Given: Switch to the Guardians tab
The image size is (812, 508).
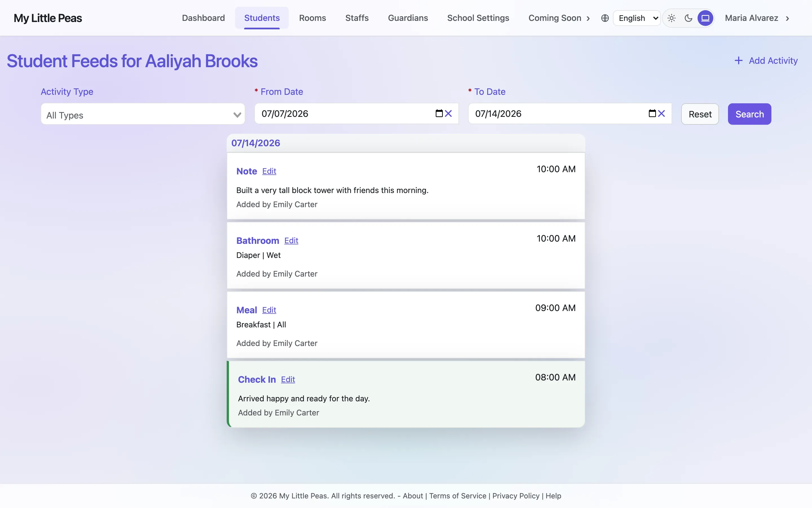Looking at the screenshot, I should pos(408,18).
